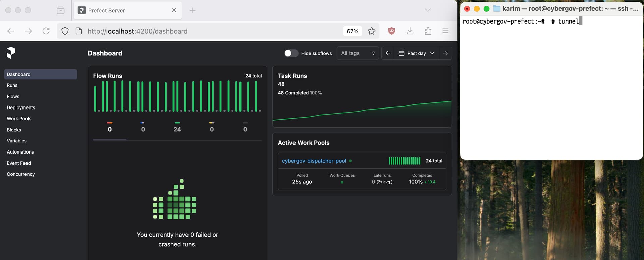Reload the Prefect dashboard page
This screenshot has width=644, height=260.
pyautogui.click(x=46, y=31)
